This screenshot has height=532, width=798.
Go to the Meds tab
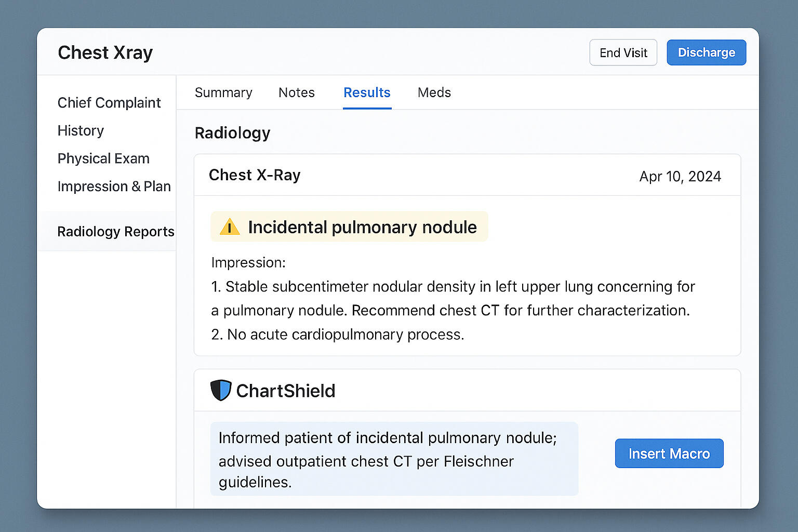tap(434, 92)
